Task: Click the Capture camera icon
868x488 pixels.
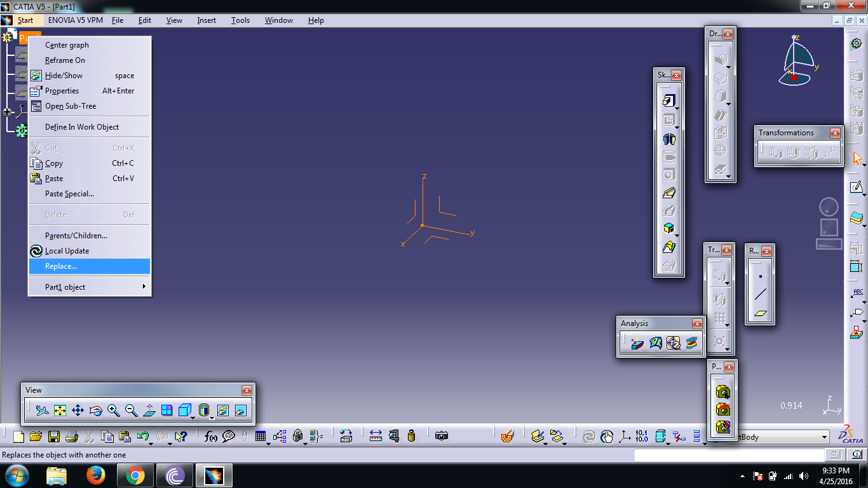Action: point(442,437)
